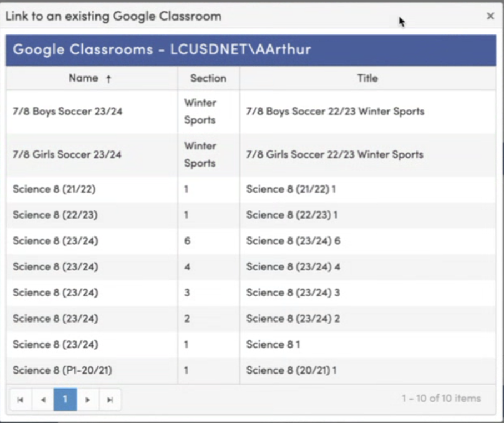
Task: Click title 7/8 Boys Soccer 22/23 Winter Sports
Action: coord(335,111)
